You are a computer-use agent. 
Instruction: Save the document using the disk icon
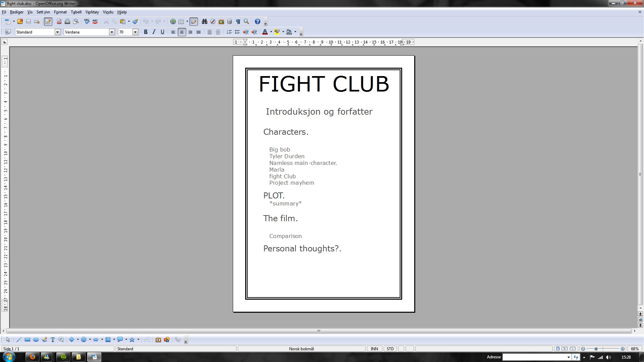[29, 21]
